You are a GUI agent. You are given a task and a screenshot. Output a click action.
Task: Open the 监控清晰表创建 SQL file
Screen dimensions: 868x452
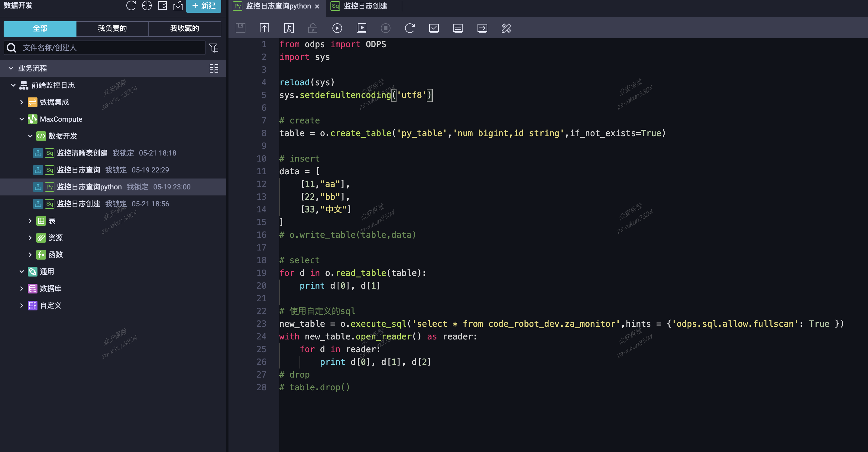tap(82, 153)
